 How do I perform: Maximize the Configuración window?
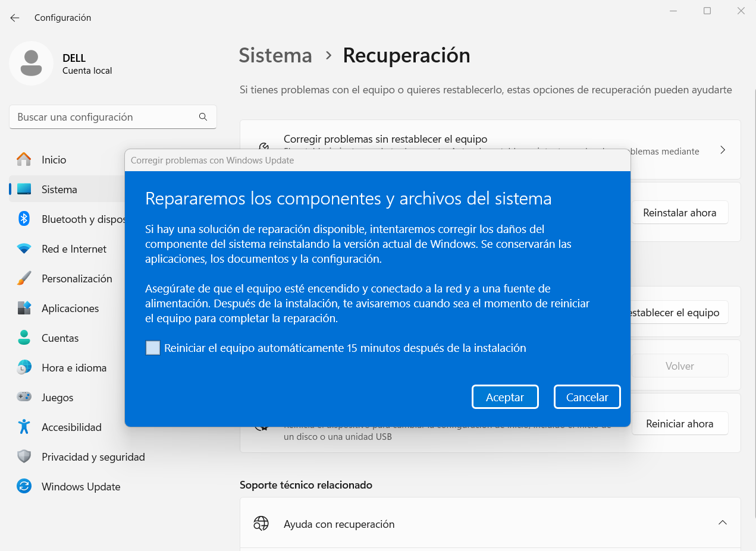click(707, 11)
